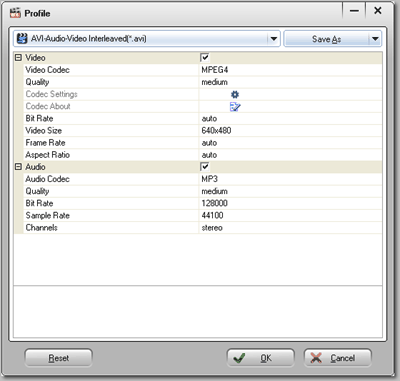The image size is (400, 381).
Task: Uncheck the Video enable checkbox
Action: (205, 58)
